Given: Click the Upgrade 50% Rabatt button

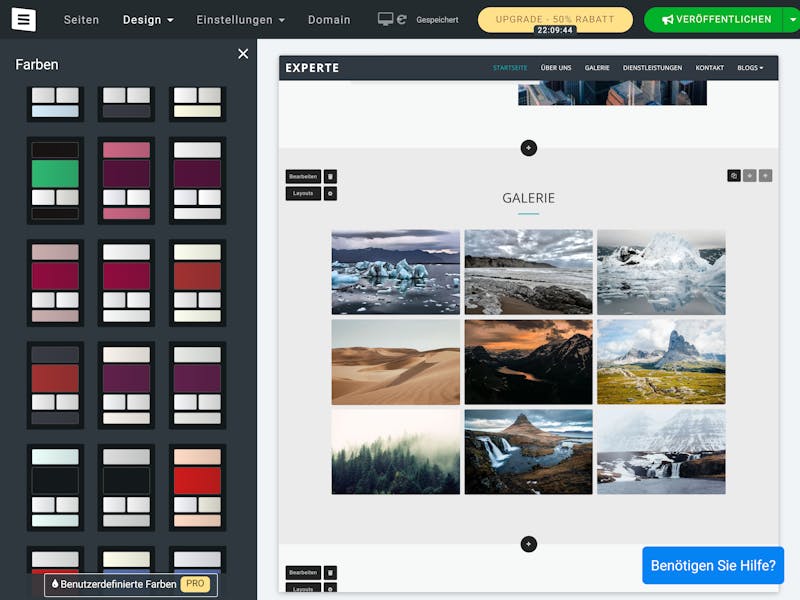Looking at the screenshot, I should pos(555,20).
